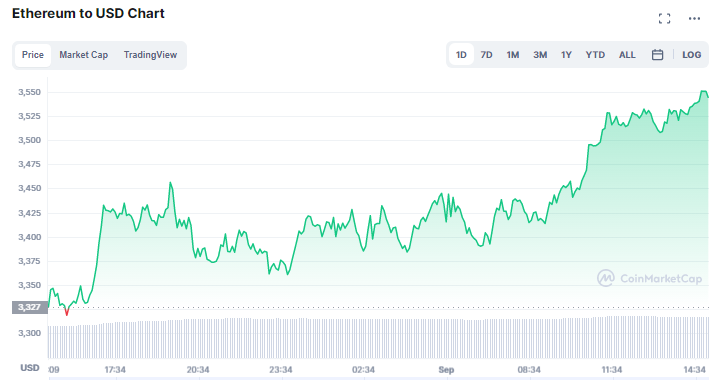Click the 3,475 y-axis label
The width and height of the screenshot is (718, 380).
[29, 164]
